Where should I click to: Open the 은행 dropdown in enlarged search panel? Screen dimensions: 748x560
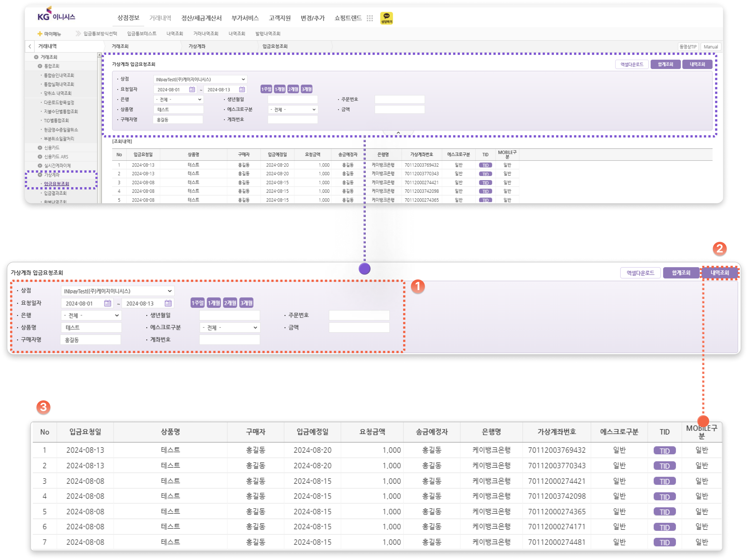pos(91,315)
